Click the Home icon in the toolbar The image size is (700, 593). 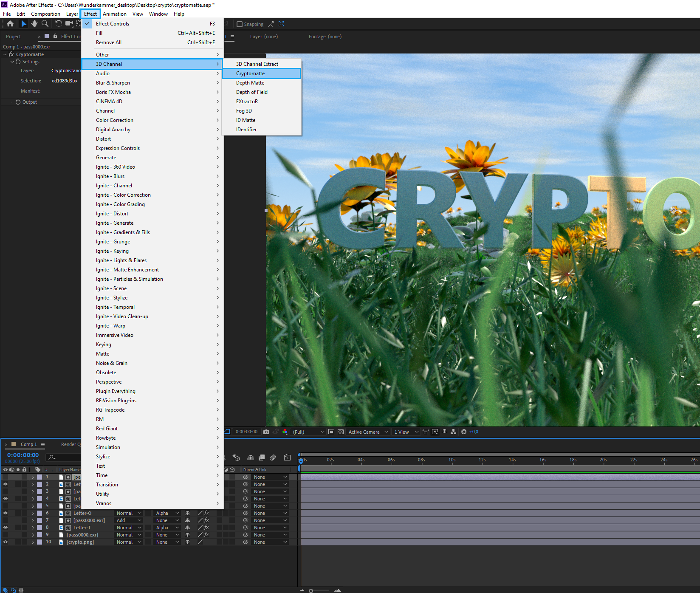pyautogui.click(x=10, y=24)
